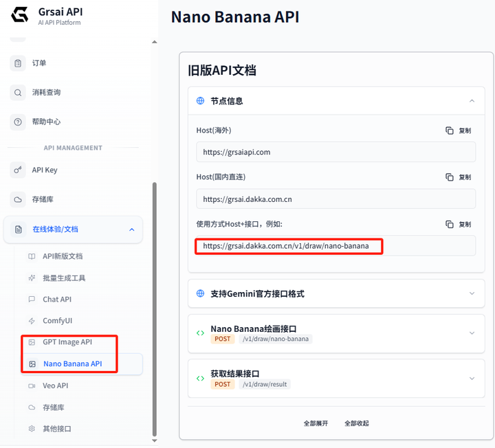
Task: Open 其他接口 page
Action: [57, 429]
